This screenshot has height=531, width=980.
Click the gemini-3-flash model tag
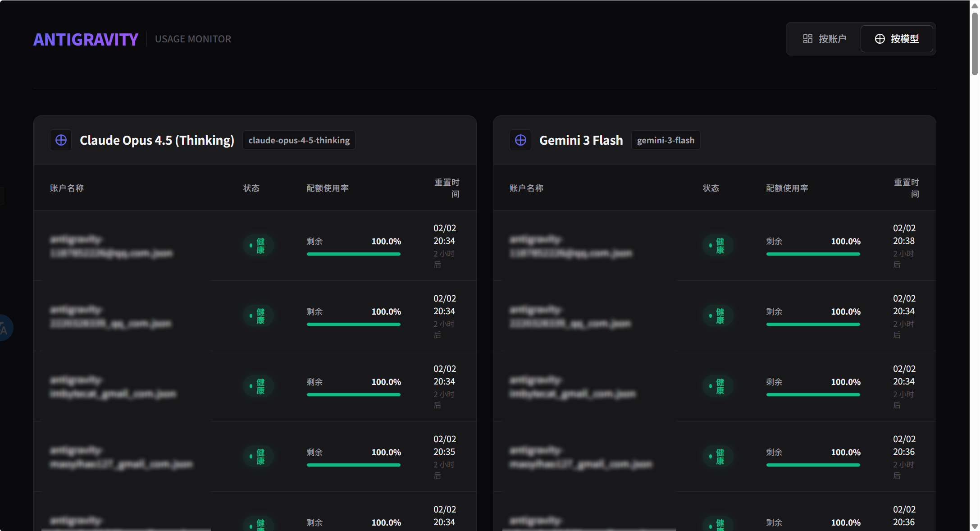[665, 140]
